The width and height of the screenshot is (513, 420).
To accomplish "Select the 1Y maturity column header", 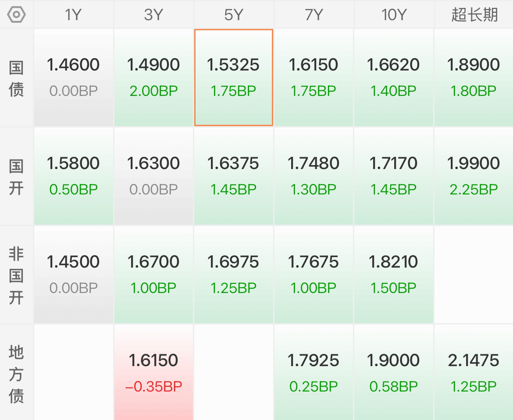I will [x=73, y=14].
